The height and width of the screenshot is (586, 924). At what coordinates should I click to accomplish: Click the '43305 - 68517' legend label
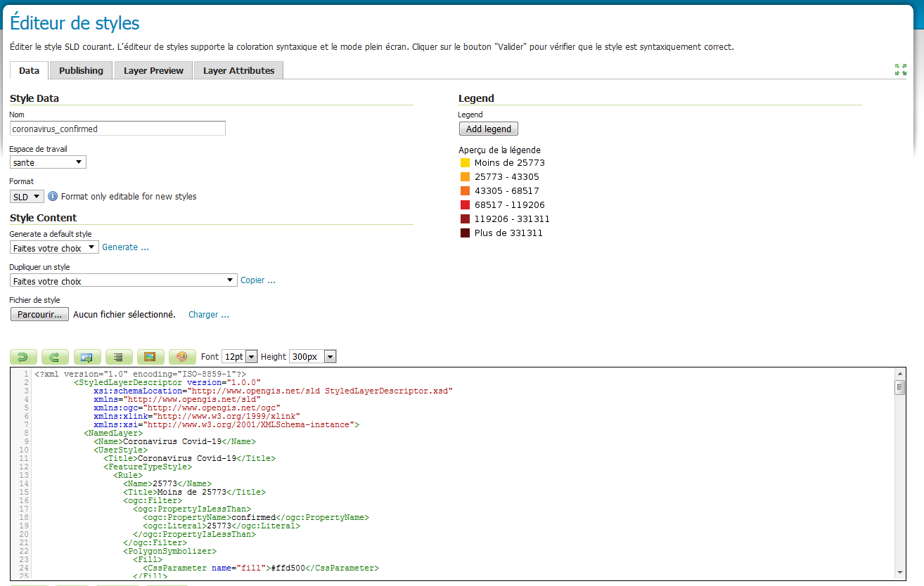point(507,191)
